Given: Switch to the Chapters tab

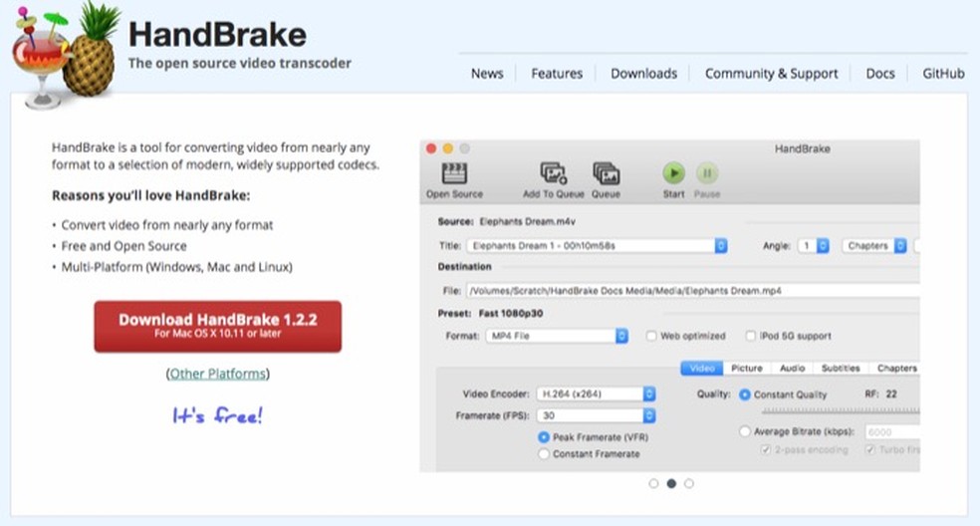Looking at the screenshot, I should pos(896,369).
